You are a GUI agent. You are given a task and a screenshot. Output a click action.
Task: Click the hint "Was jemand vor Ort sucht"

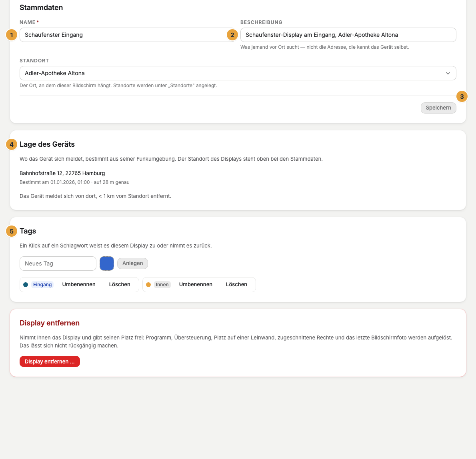click(324, 47)
